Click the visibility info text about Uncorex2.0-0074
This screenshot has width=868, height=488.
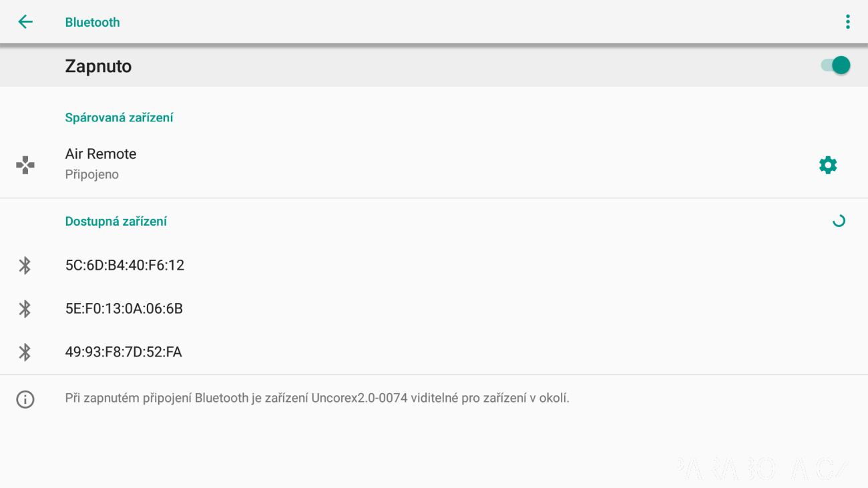pyautogui.click(x=317, y=399)
